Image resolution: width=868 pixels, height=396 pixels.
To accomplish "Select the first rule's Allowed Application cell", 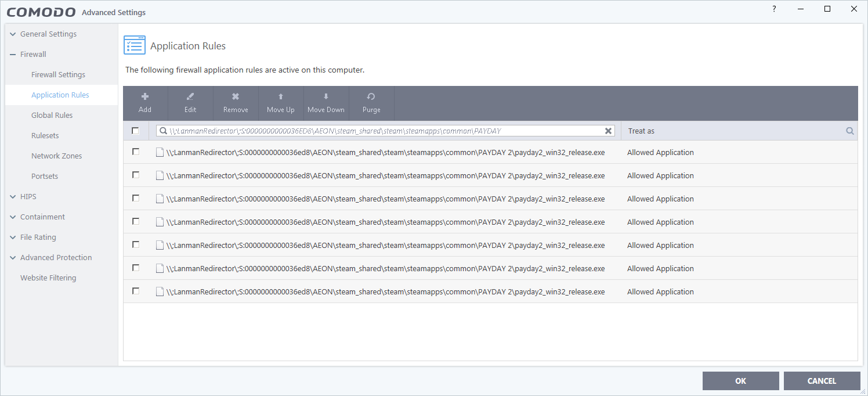I will coord(660,153).
